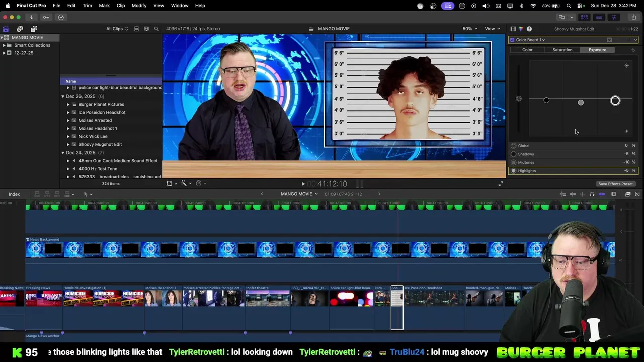Select the Ice Poseidon Headshot timeline clip
The width and height of the screenshot is (644, 362).
434,308
